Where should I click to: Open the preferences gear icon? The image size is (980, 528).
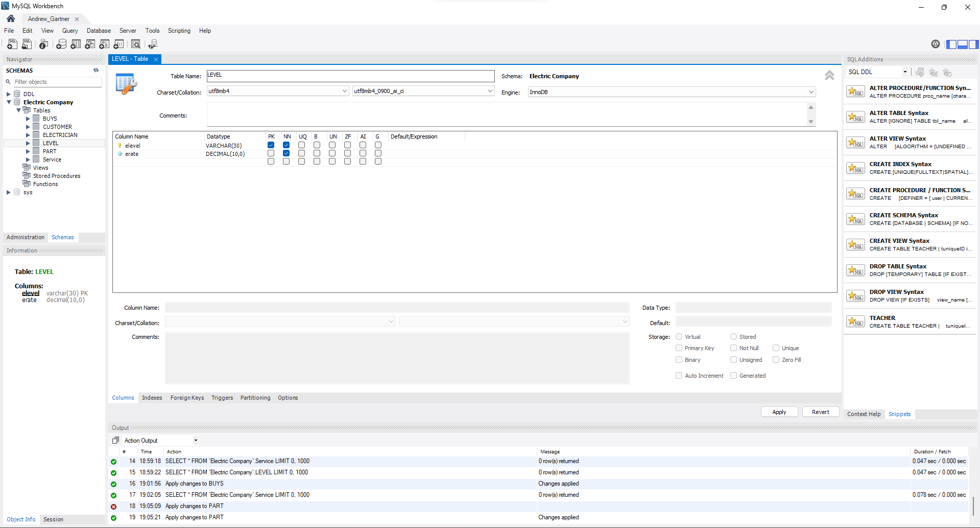tap(936, 44)
